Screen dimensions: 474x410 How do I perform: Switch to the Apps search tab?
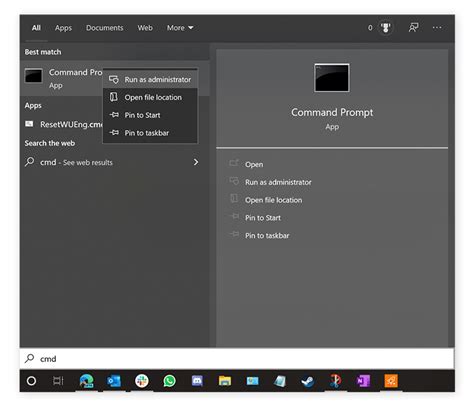[63, 28]
